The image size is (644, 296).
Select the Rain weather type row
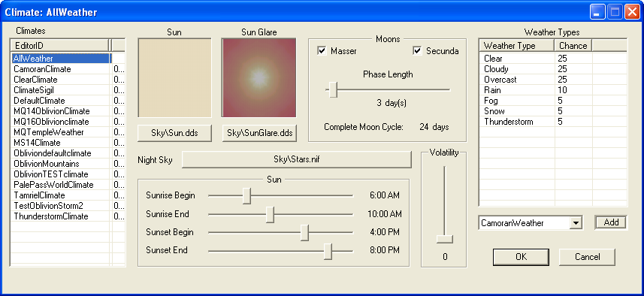point(553,90)
